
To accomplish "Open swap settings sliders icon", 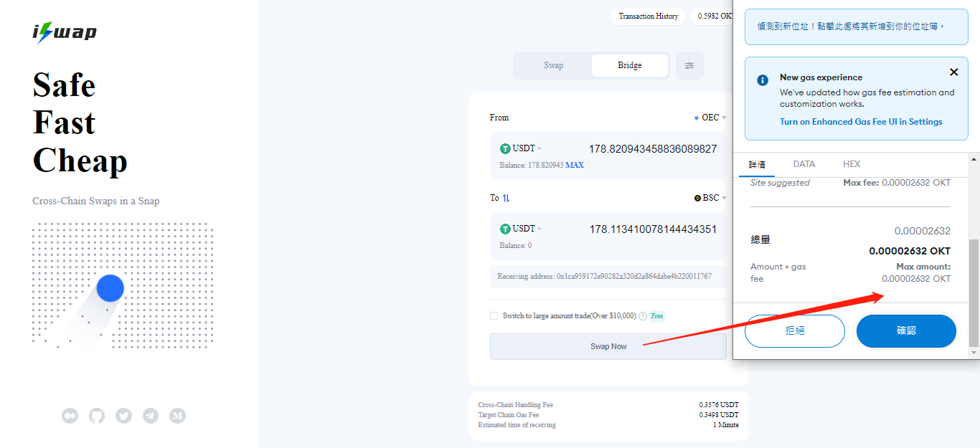I will tap(689, 65).
